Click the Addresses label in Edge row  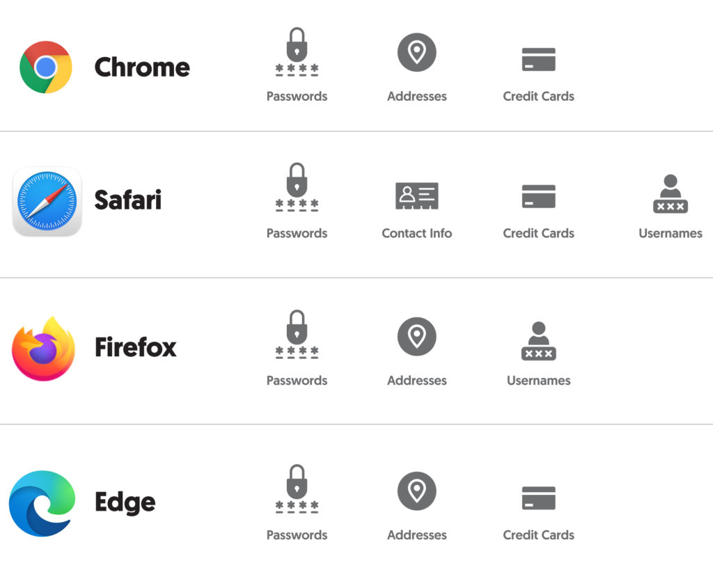[x=416, y=535]
